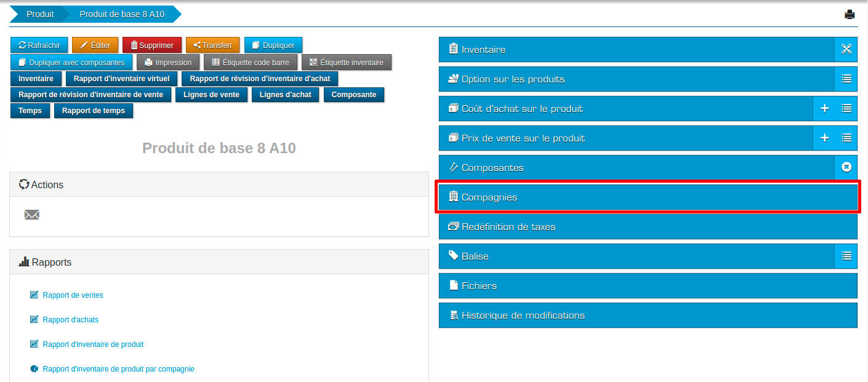
Task: Click the printer icon at top right
Action: [850, 14]
